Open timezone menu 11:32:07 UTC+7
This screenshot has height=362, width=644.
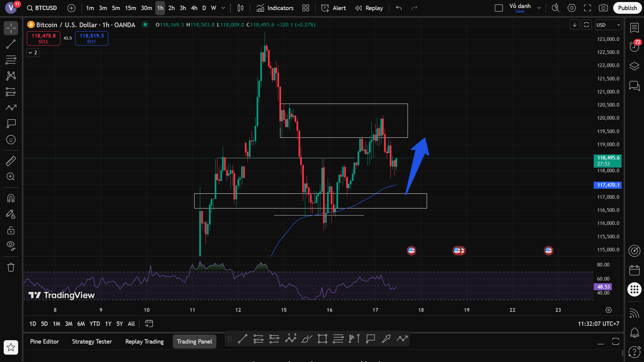pyautogui.click(x=598, y=323)
